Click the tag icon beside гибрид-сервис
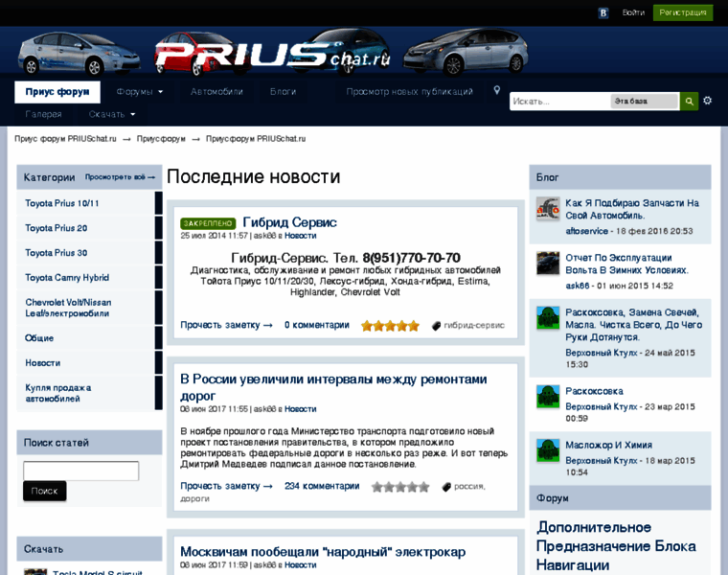This screenshot has height=575, width=728. pyautogui.click(x=436, y=326)
